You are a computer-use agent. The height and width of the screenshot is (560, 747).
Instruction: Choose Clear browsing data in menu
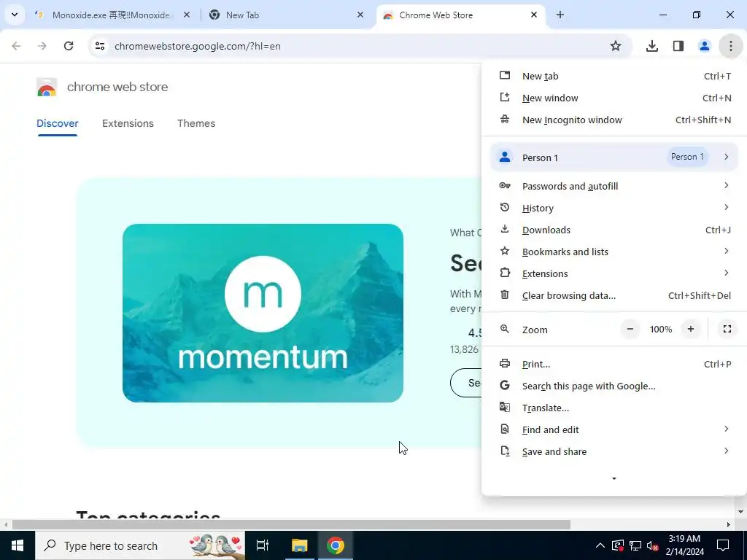[x=614, y=296]
